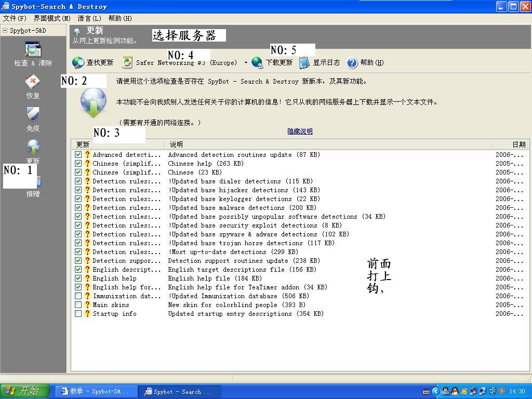Collapse the Spybot-S&D sidebar tree
The image size is (532, 399).
click(x=5, y=31)
